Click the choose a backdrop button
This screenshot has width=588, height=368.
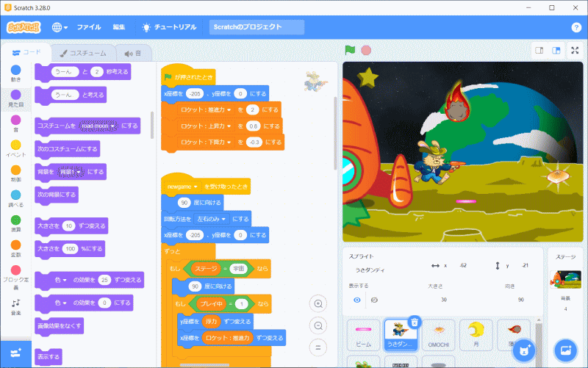click(x=565, y=351)
